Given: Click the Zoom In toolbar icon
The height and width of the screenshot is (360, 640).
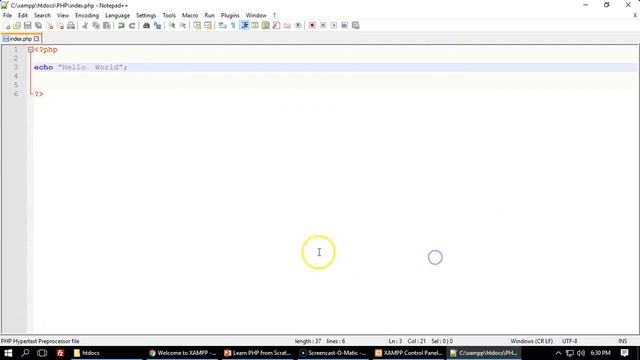Looking at the screenshot, I should click(172, 25).
